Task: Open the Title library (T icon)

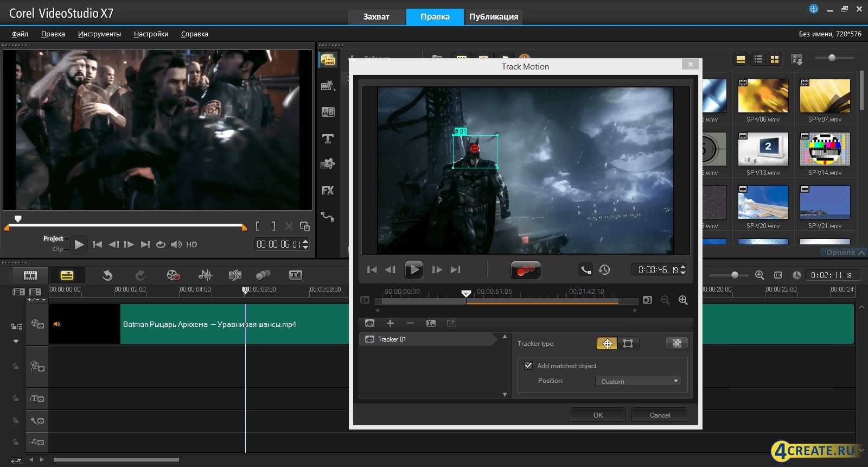Action: point(328,138)
